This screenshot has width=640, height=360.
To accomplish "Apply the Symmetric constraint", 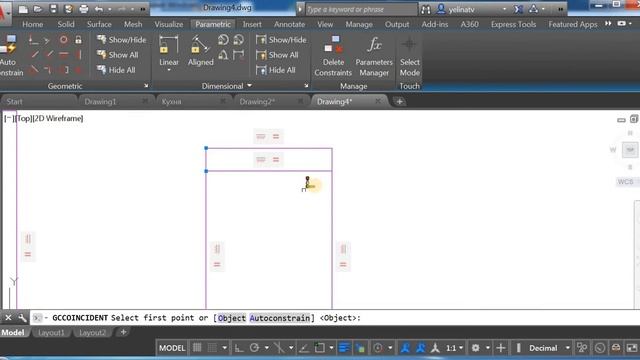I will [64, 70].
